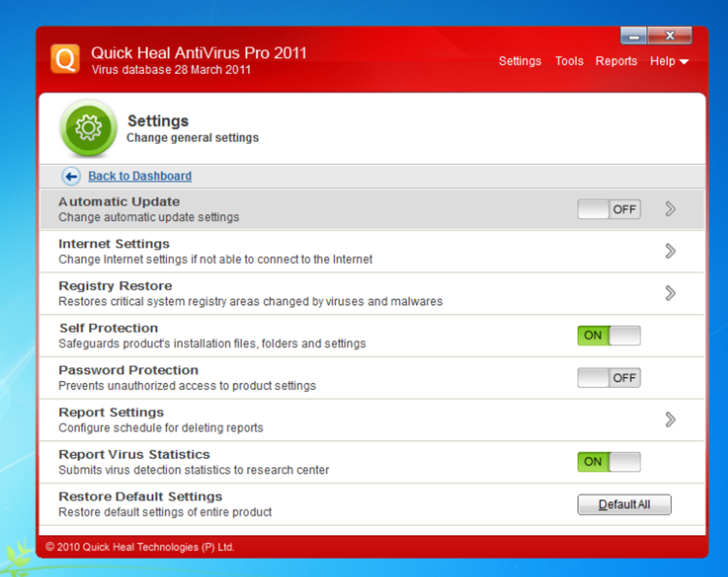Open the Settings menu in header
This screenshot has width=728, height=577.
(520, 61)
